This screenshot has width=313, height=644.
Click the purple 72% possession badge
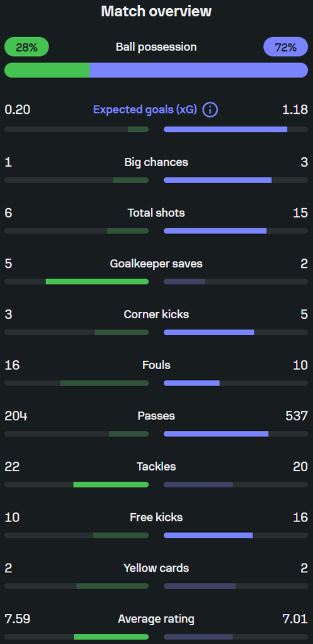click(x=285, y=47)
